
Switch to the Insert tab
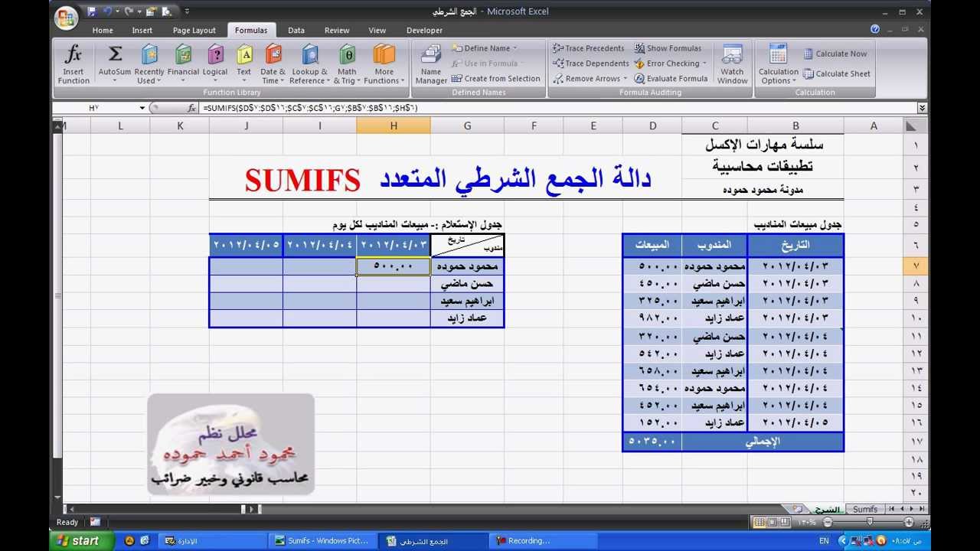[x=142, y=31]
